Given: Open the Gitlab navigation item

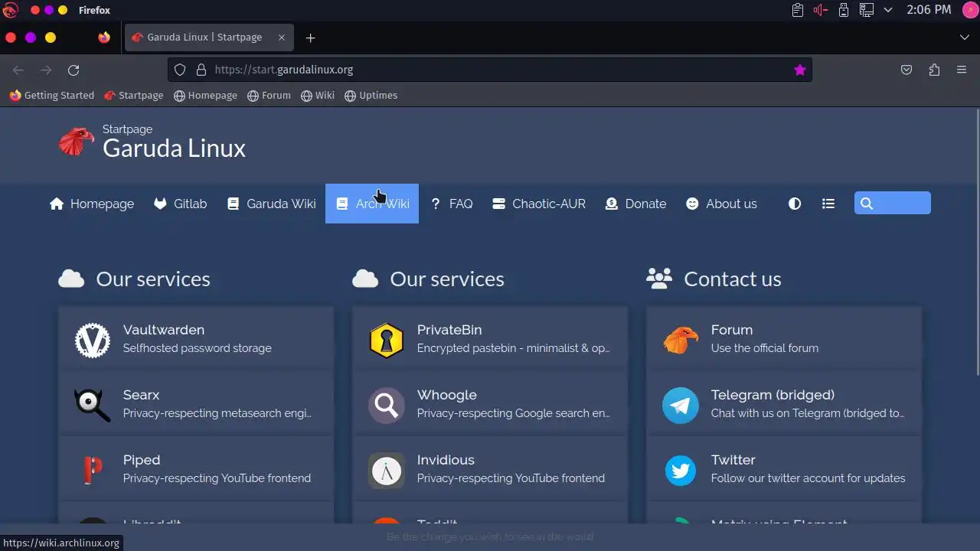Looking at the screenshot, I should pyautogui.click(x=181, y=204).
